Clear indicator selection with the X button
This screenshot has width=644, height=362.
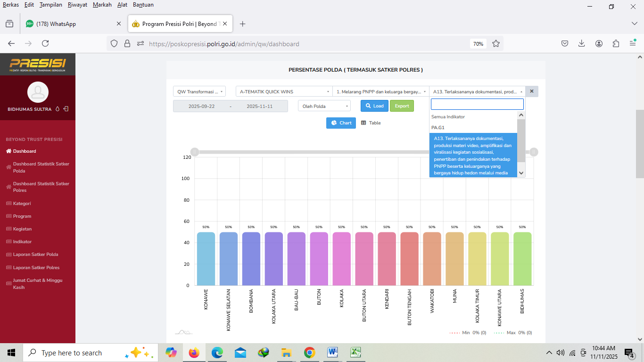click(x=532, y=91)
